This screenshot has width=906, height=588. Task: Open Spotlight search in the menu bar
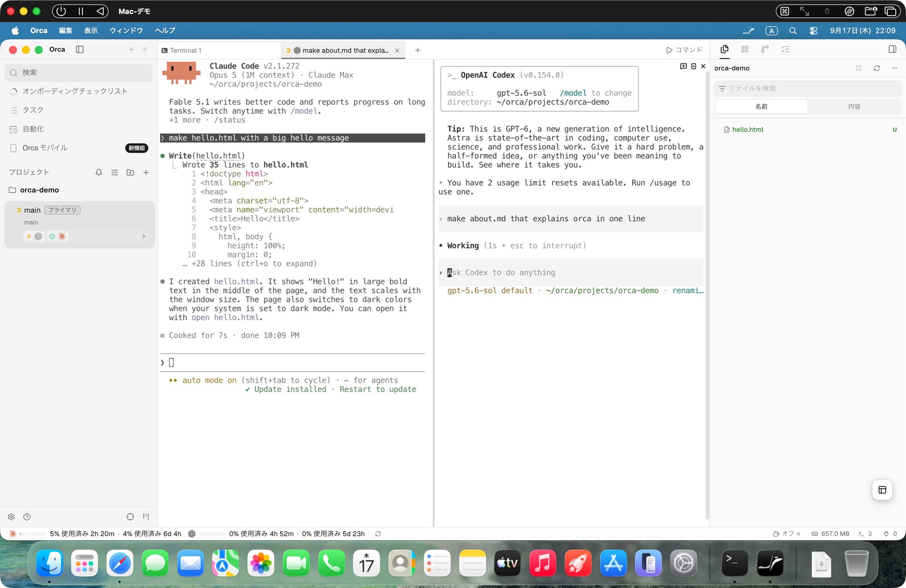tap(793, 31)
